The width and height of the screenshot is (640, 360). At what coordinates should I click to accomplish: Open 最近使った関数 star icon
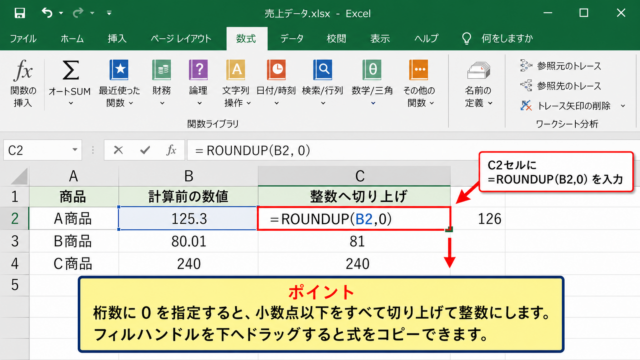pyautogui.click(x=119, y=70)
